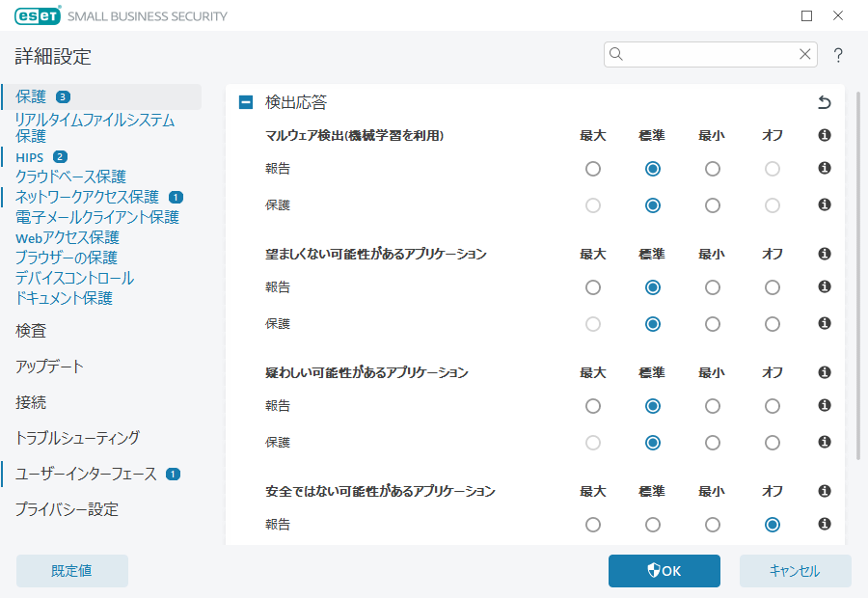Viewport: 868px width, 598px height.
Task: Clear the search box with X icon
Action: click(804, 55)
